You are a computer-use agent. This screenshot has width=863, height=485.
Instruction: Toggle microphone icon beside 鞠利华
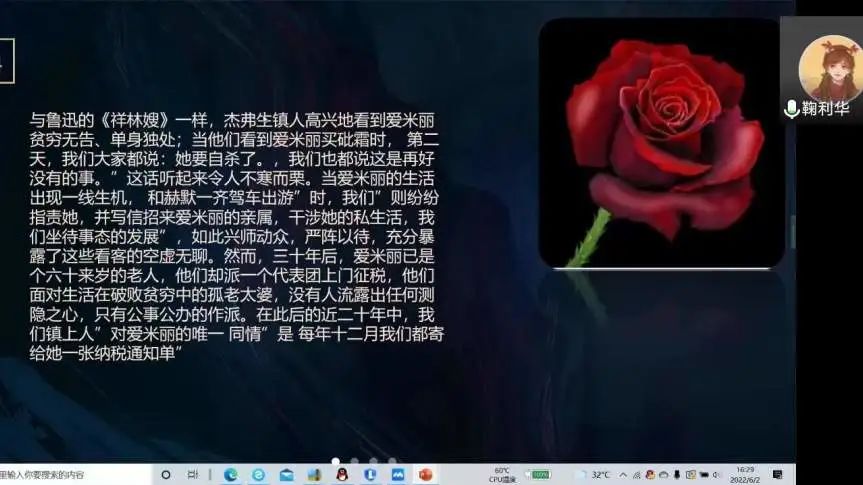791,109
